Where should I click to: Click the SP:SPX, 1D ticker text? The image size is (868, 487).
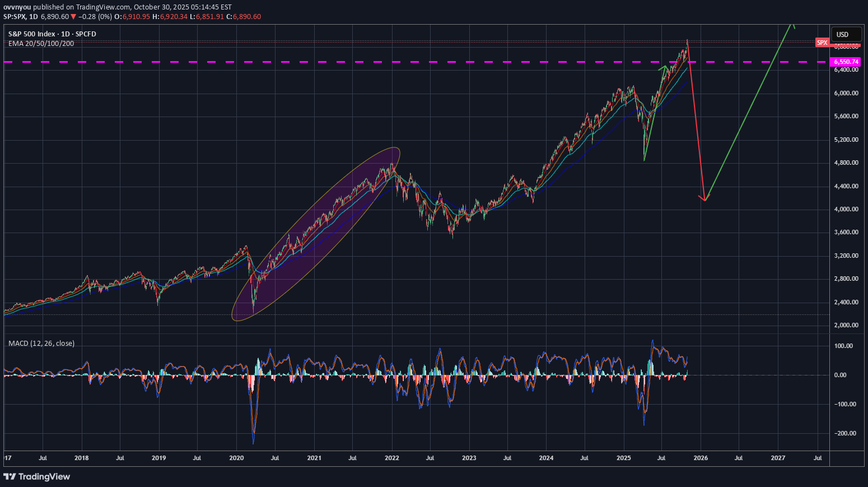(x=21, y=17)
